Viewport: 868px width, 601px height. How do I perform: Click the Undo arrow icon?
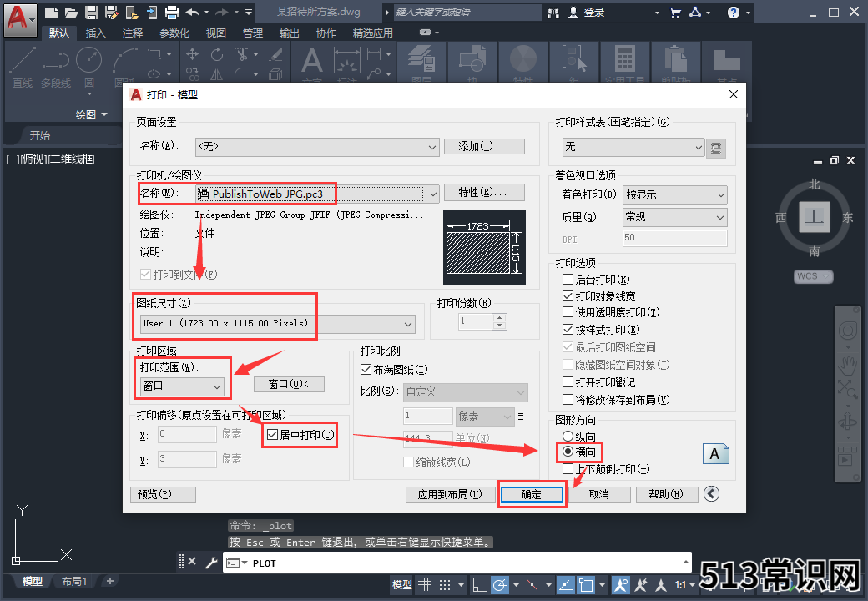193,13
